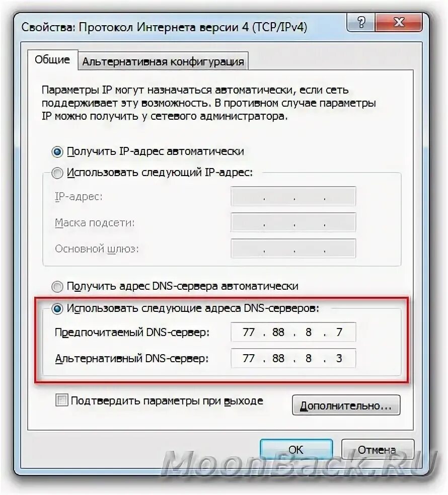
Task: Switch to the Альтернативная конфигурация tab
Action: [x=163, y=61]
